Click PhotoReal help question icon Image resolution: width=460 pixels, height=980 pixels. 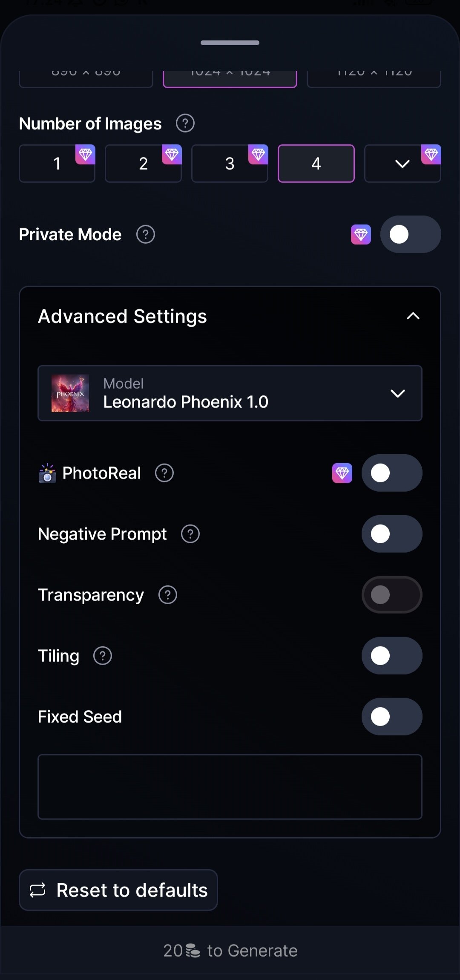(164, 473)
